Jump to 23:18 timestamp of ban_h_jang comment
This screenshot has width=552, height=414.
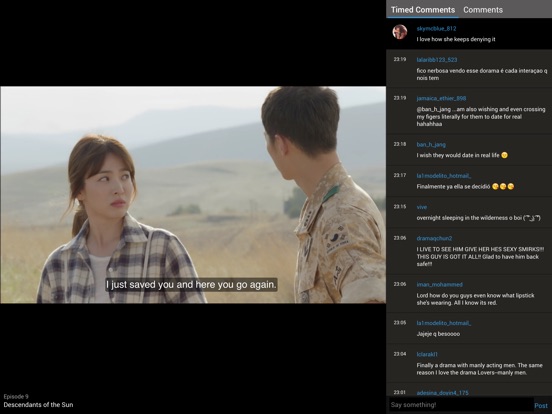tap(400, 144)
